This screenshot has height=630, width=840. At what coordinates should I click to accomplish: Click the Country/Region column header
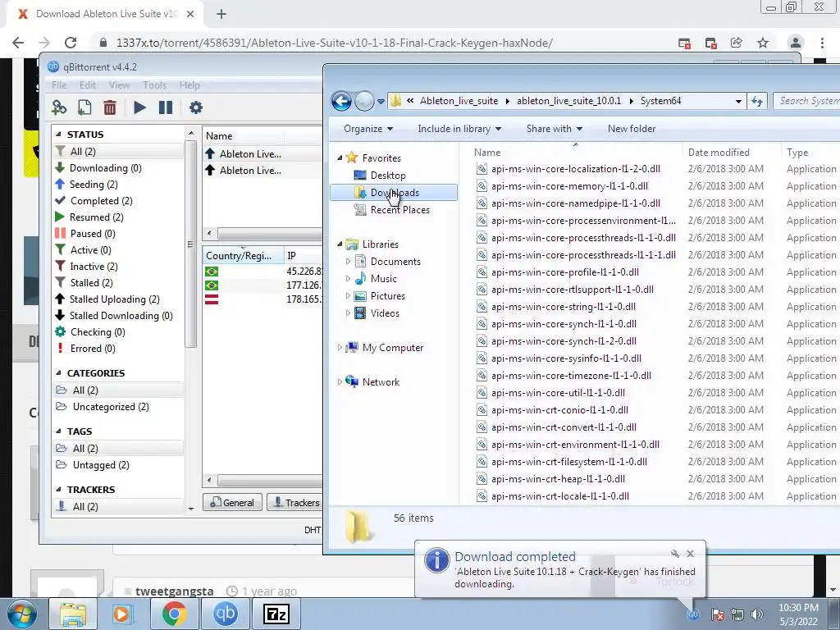pos(242,256)
